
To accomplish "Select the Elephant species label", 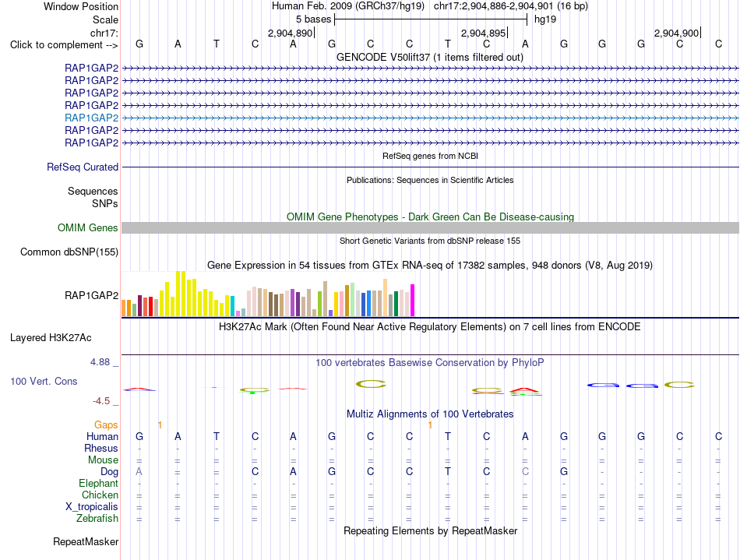I will click(98, 483).
